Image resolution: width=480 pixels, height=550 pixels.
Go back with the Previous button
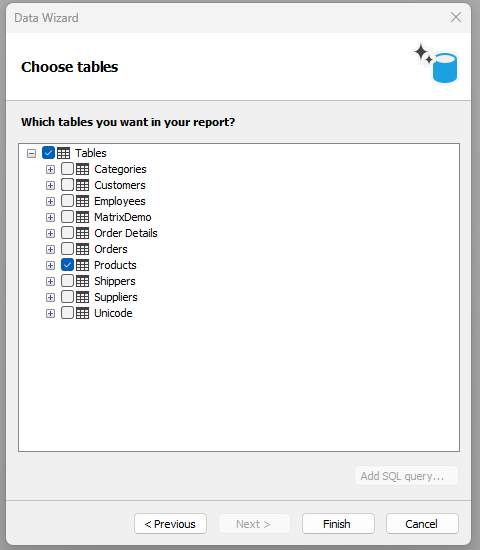[170, 524]
